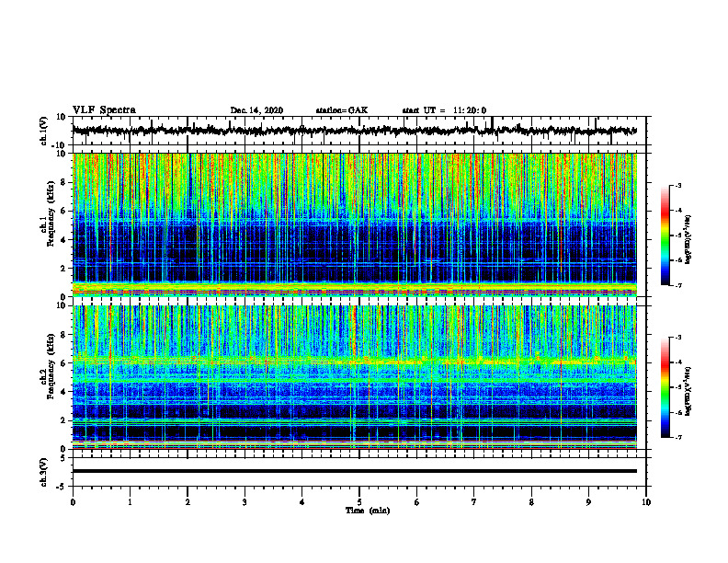Click the "4" kHz tick on ch.2 frequency axis
This screenshot has width=728, height=563.
coord(63,392)
